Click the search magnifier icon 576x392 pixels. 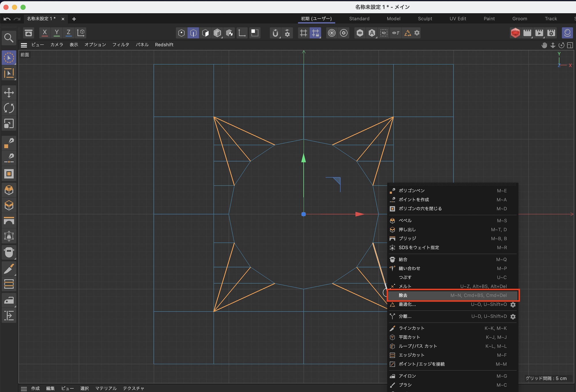click(9, 38)
